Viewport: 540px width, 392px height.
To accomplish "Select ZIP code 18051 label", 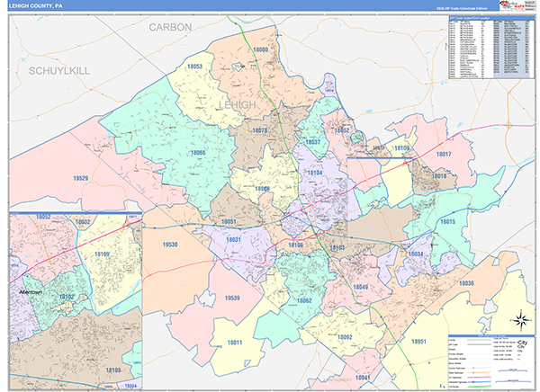I will (x=229, y=221).
